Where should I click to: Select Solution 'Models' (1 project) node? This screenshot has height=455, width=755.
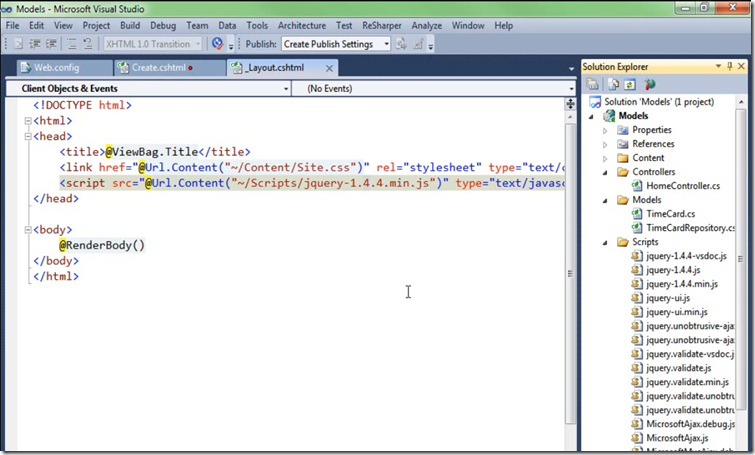tap(659, 102)
